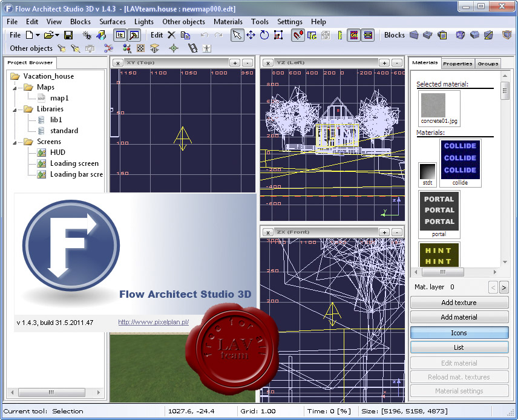Open the Open-file dropdown arrow
518x420 pixels.
pyautogui.click(x=57, y=35)
